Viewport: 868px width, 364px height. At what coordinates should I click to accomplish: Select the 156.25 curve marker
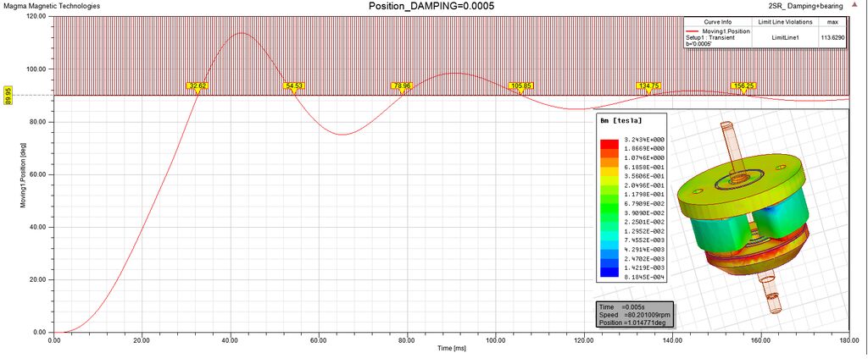[x=743, y=85]
